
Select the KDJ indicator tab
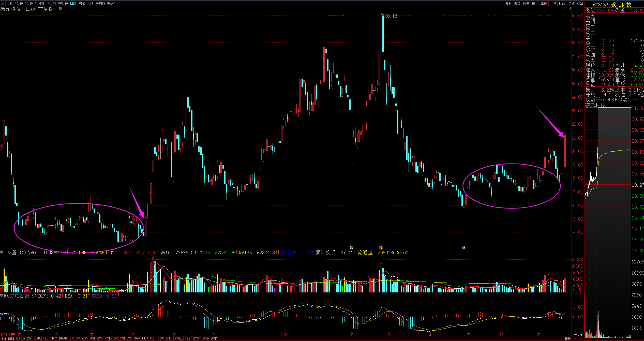pos(145,338)
